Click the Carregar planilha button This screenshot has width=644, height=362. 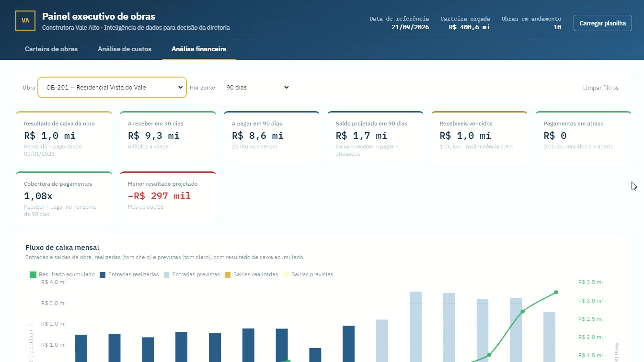603,23
